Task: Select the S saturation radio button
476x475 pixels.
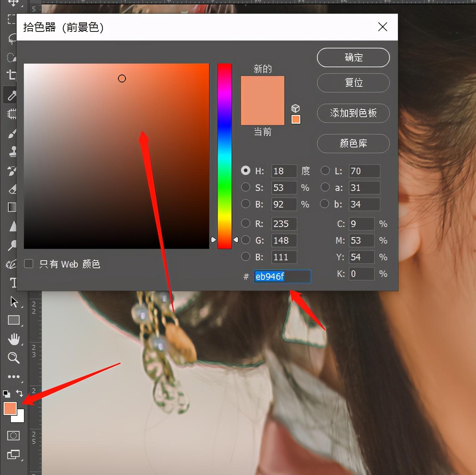Action: click(x=246, y=187)
